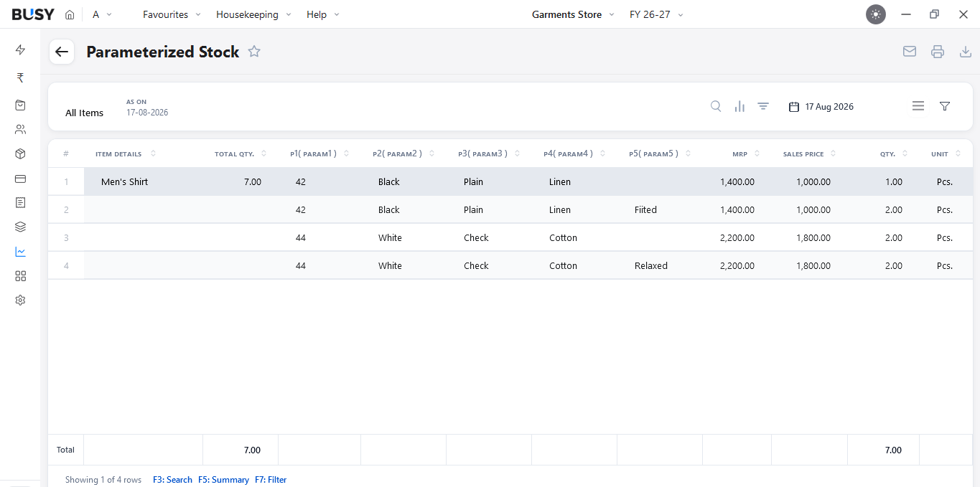The width and height of the screenshot is (980, 487).
Task: Sort by P3( Param3 ) column
Action: pos(489,154)
